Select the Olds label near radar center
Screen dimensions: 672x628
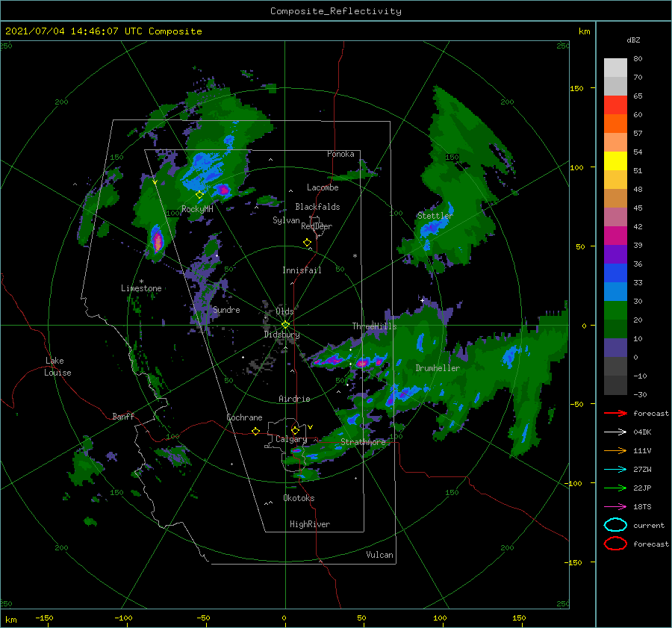(x=284, y=311)
